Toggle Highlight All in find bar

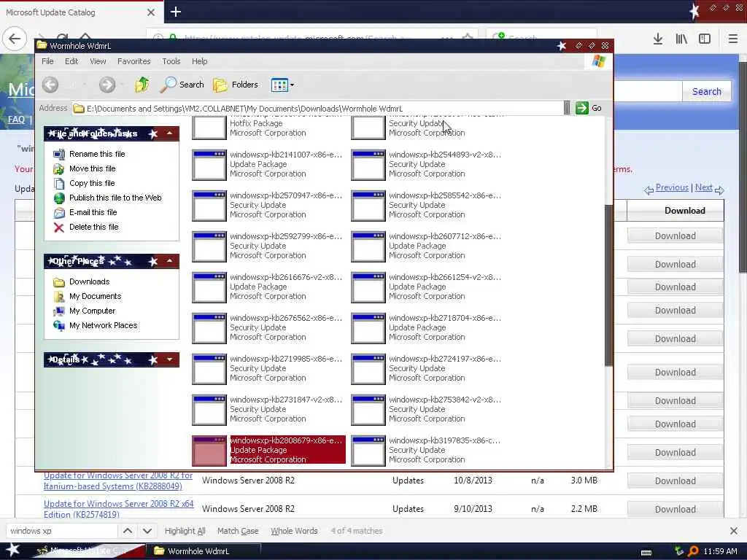tap(185, 531)
